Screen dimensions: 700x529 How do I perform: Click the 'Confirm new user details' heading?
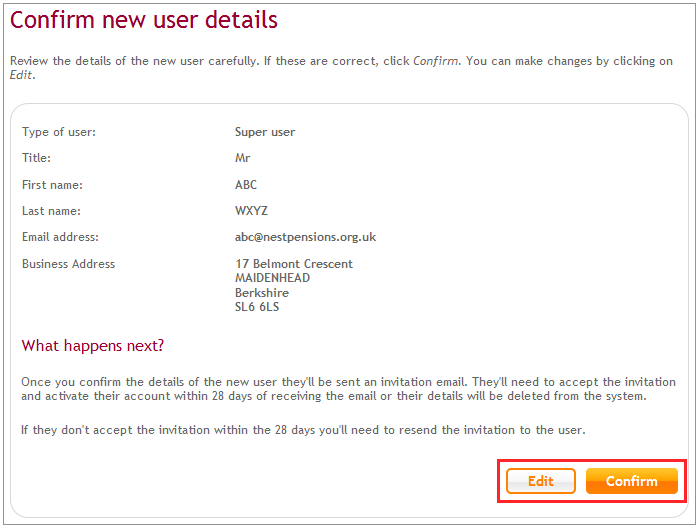point(144,21)
